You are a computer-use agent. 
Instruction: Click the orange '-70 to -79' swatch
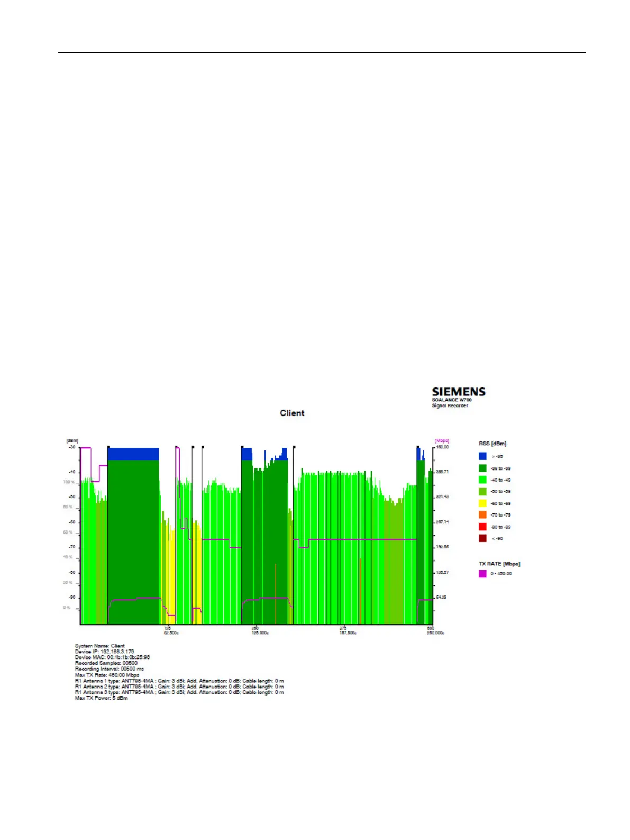[x=482, y=515]
